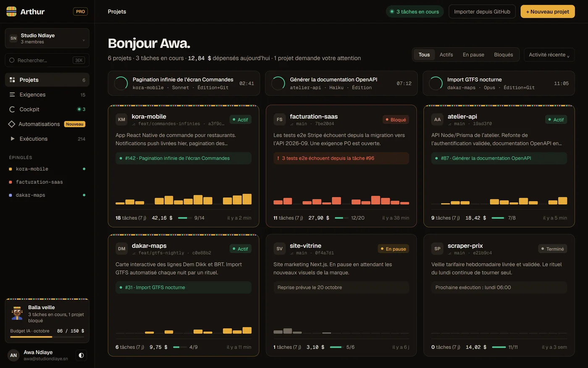Click progress ring of OpenAPI documentation task
The image size is (588, 368).
click(x=278, y=83)
